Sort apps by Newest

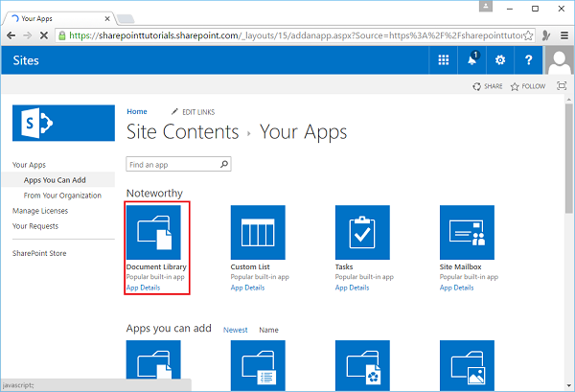point(235,330)
